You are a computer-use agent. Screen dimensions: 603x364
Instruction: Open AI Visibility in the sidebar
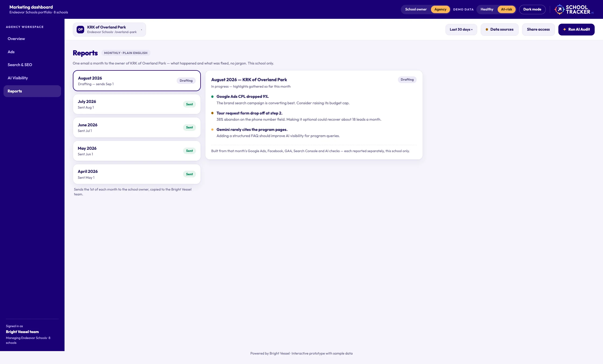pos(32,78)
